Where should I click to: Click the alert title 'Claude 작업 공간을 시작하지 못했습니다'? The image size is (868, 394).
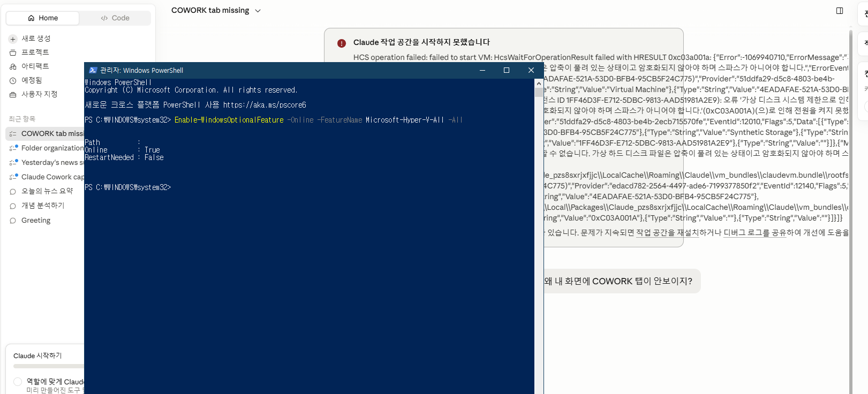[421, 43]
